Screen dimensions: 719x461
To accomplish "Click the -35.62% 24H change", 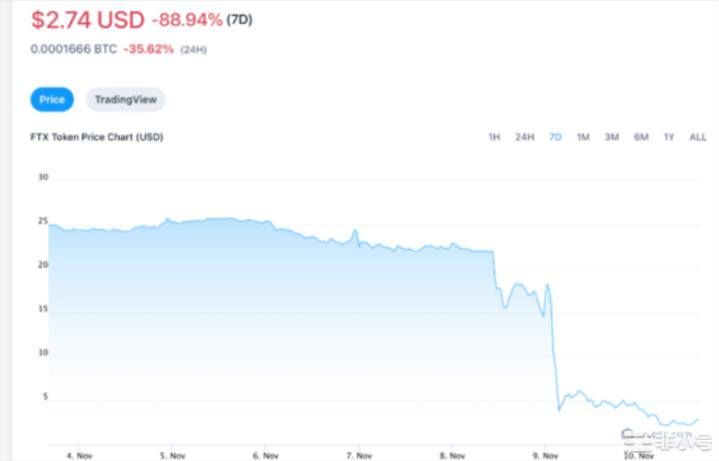I will pos(148,48).
